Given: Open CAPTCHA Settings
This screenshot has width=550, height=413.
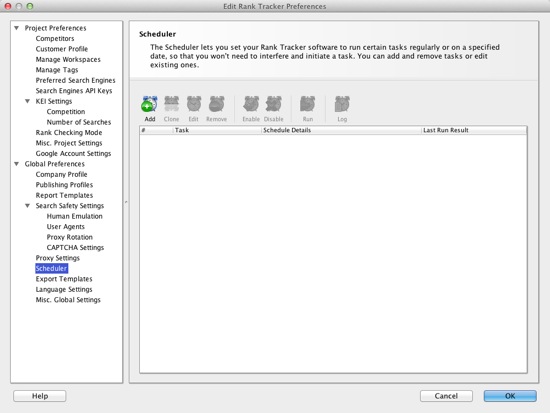Looking at the screenshot, I should coord(75,247).
